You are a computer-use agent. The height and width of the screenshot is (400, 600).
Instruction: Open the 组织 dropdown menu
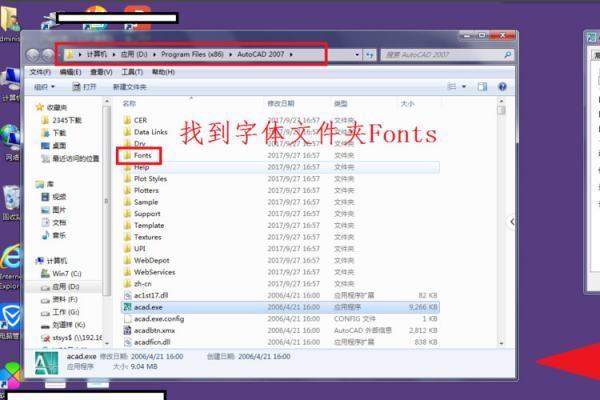46,87
